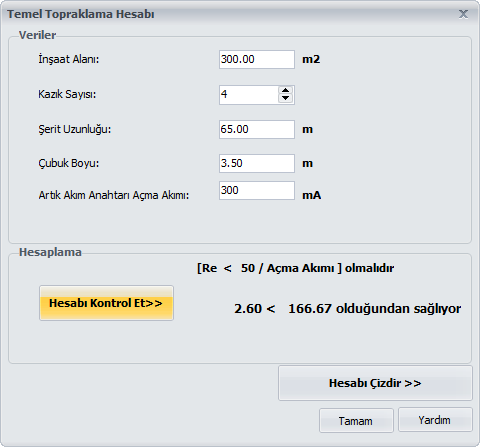The height and width of the screenshot is (447, 480).
Task: Increase Kazık Sayısı with the up arrow
Action: (285, 91)
